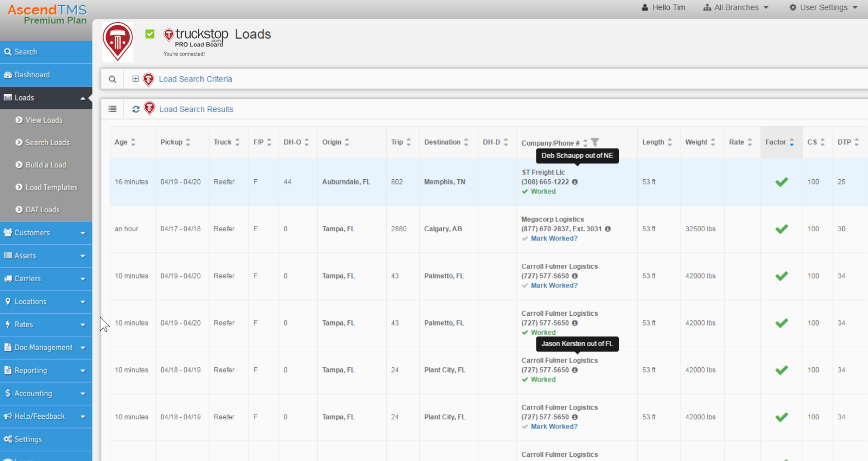Image resolution: width=868 pixels, height=461 pixels.
Task: Expand the Load Search Criteria plus box
Action: pos(135,79)
